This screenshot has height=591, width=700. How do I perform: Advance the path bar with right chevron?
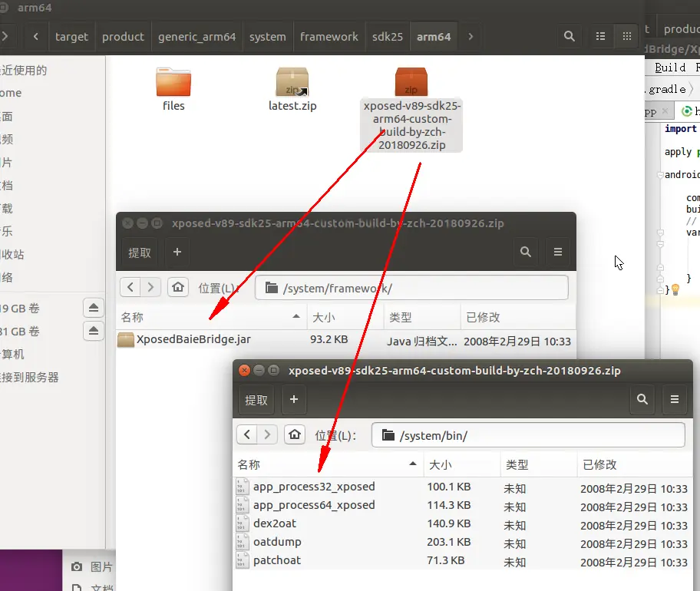[471, 37]
